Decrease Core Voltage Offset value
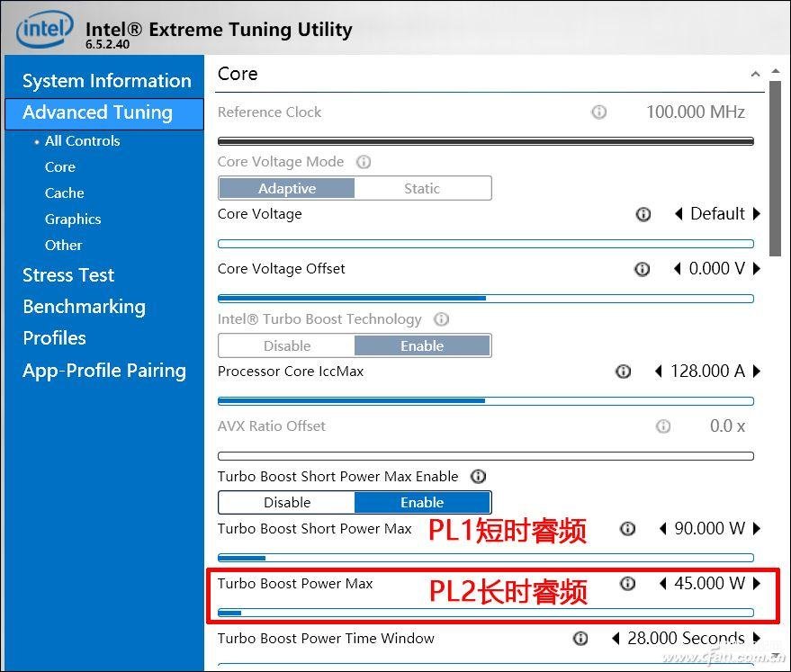Image resolution: width=791 pixels, height=672 pixels. click(678, 269)
